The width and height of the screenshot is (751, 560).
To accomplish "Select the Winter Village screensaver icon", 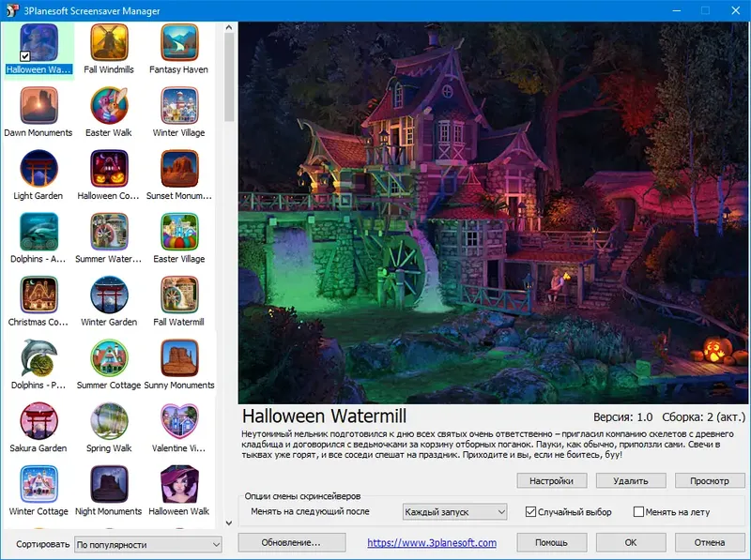I will point(179,106).
